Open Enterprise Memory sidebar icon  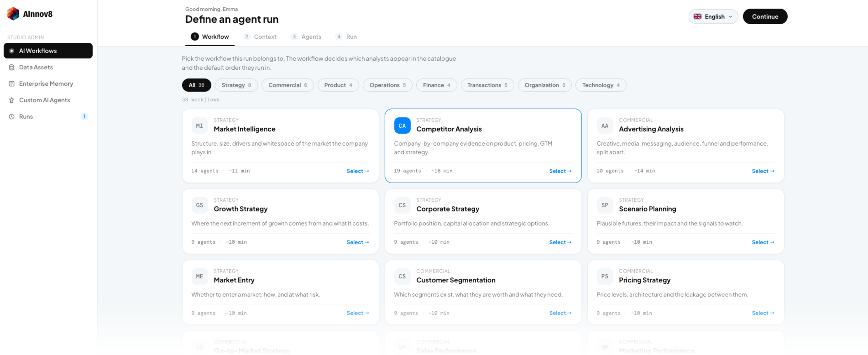pyautogui.click(x=12, y=84)
